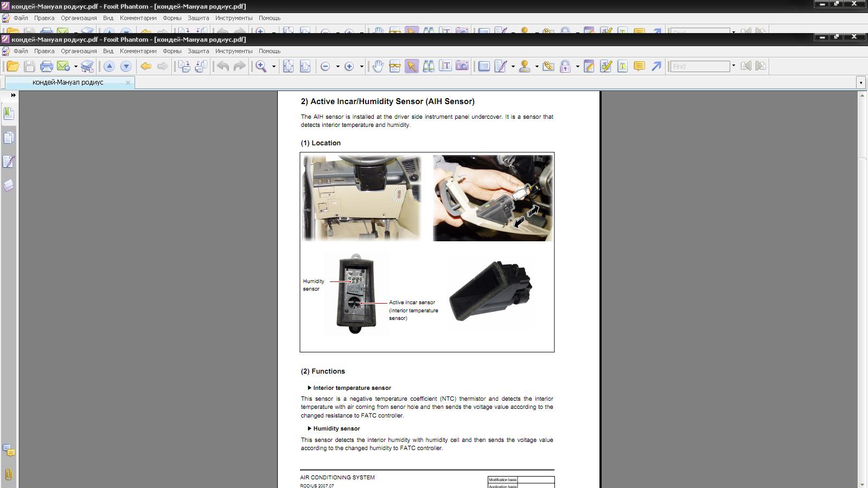Pick the blue Arrow drawing tool
The image size is (868, 488).
click(656, 66)
